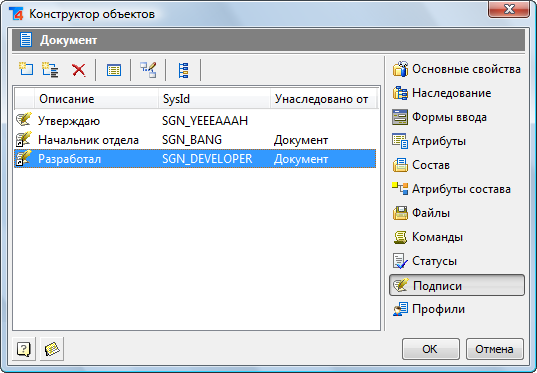The width and height of the screenshot is (537, 373).
Task: Click the SGN_YEEEAAAH cell
Action: click(205, 121)
